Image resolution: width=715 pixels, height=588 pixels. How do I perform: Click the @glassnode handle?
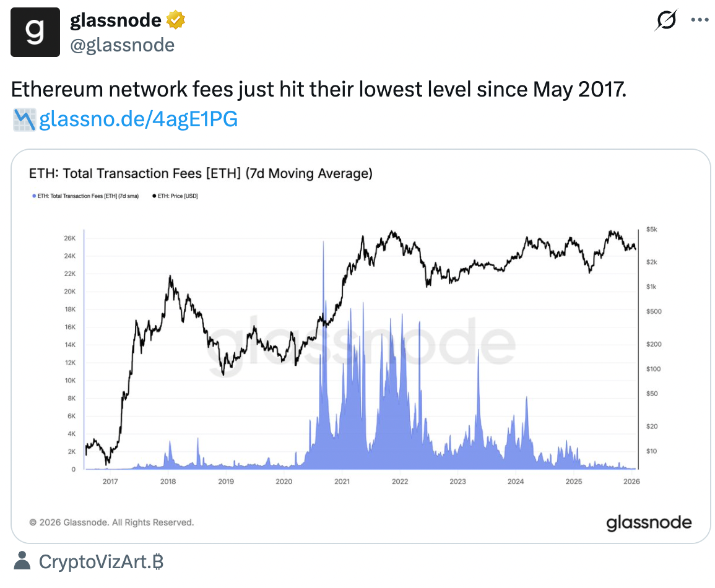(x=121, y=45)
